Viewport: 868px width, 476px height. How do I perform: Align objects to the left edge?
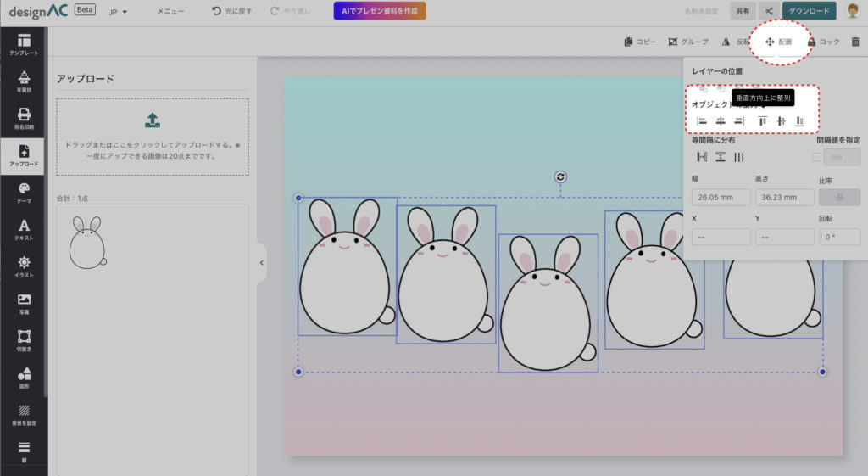click(701, 121)
